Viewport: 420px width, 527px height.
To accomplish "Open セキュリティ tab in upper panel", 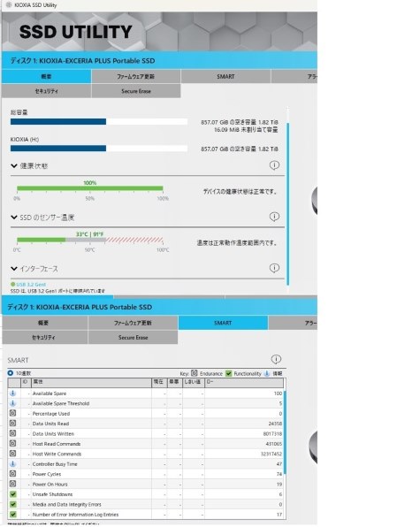I will tap(46, 91).
